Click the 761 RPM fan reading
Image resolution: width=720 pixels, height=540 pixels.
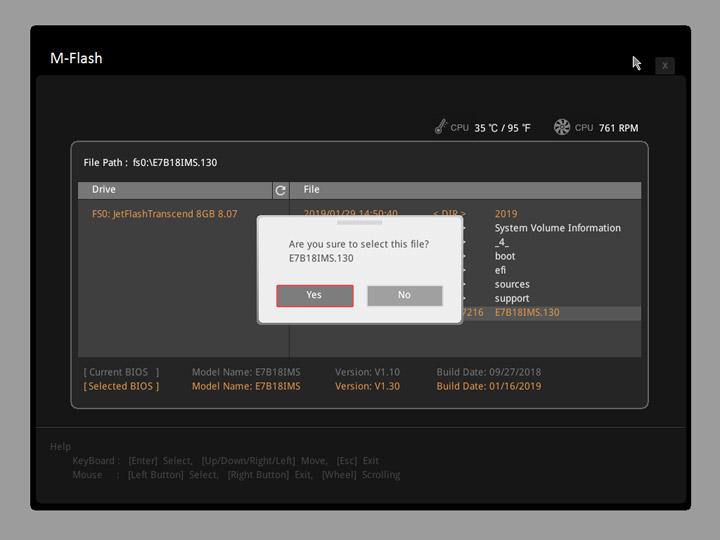pos(619,128)
